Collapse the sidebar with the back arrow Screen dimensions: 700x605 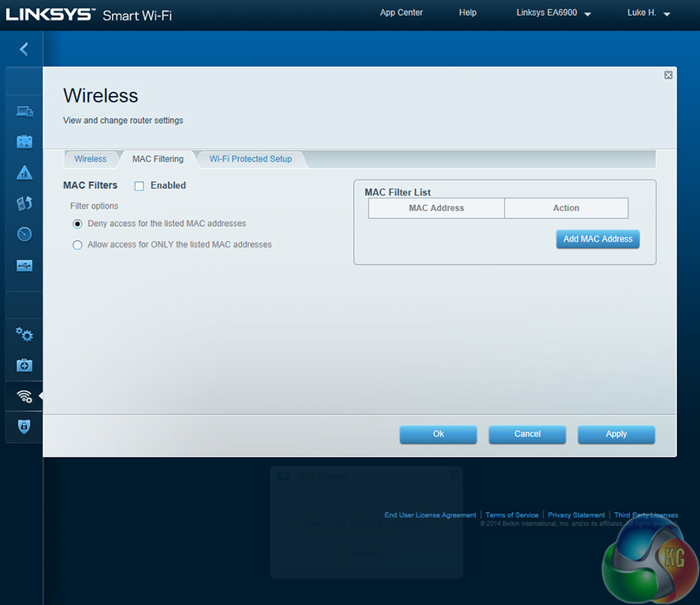pyautogui.click(x=24, y=49)
